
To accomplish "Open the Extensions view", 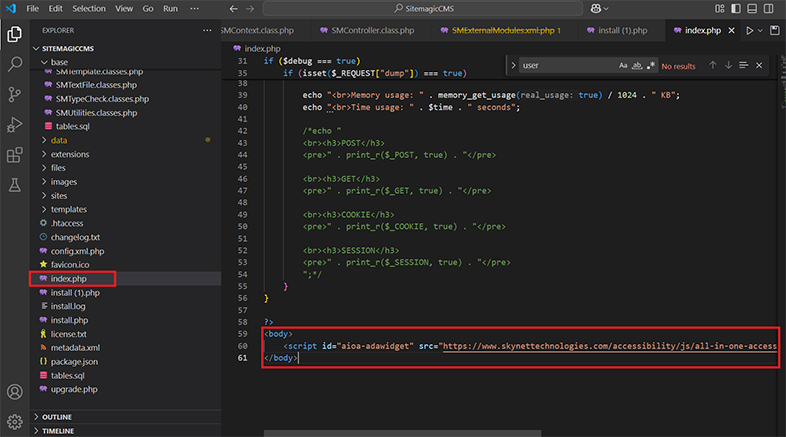I will tap(15, 155).
